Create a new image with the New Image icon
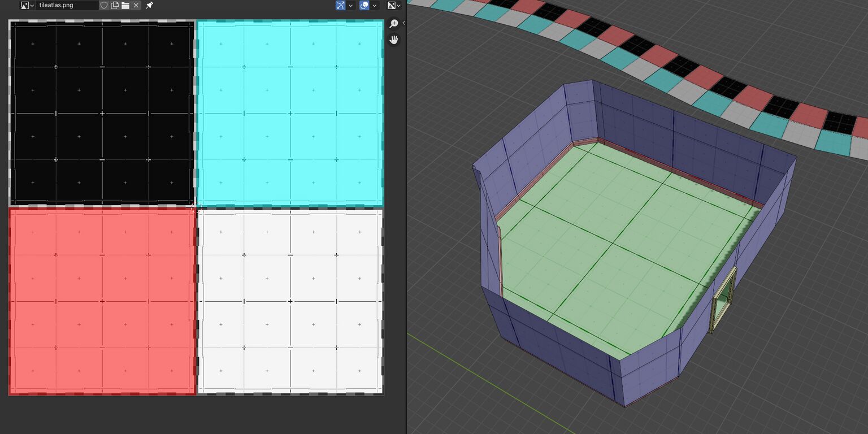Screen dimensions: 868x434 (114, 5)
